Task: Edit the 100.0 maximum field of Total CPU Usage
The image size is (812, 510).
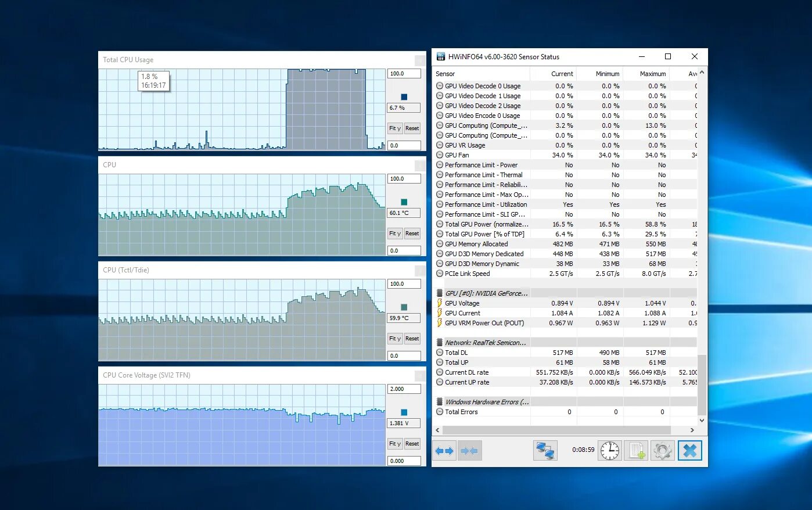Action: 404,74
